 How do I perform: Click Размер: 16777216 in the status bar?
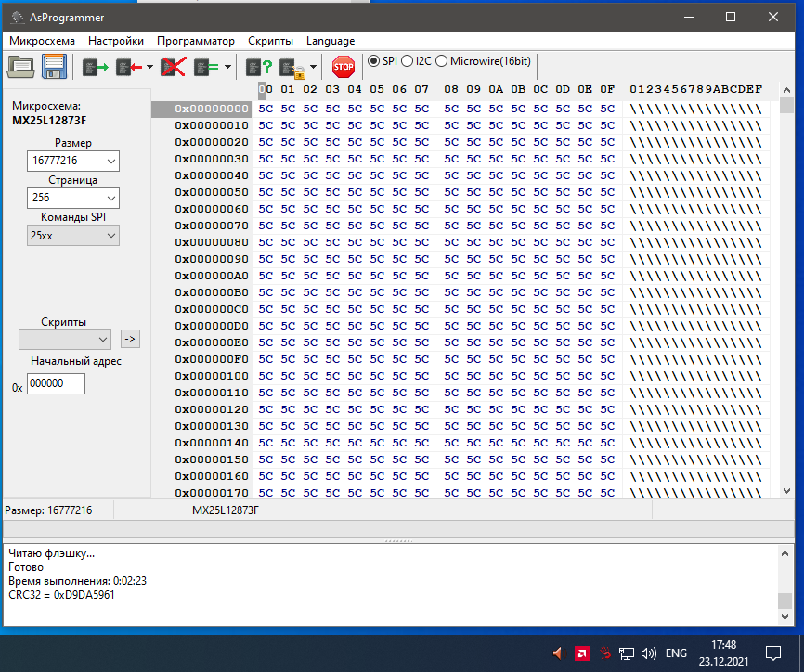click(x=48, y=510)
